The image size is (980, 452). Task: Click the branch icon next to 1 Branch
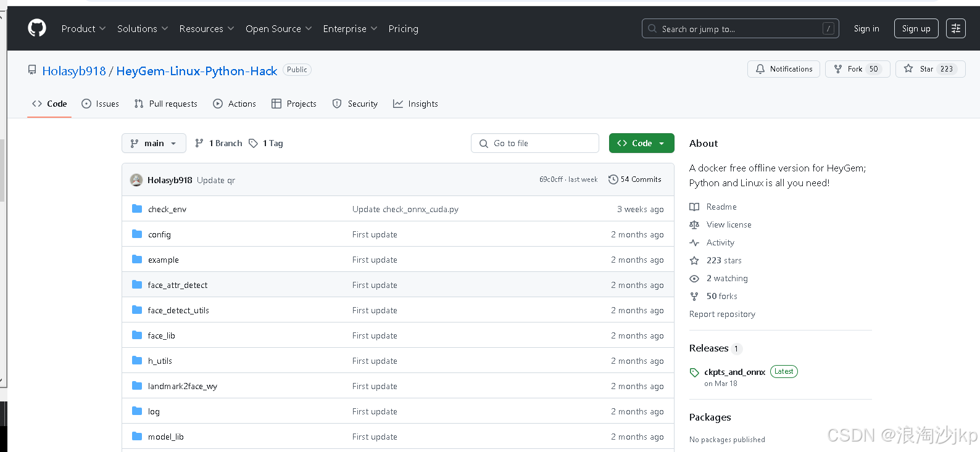click(x=199, y=143)
